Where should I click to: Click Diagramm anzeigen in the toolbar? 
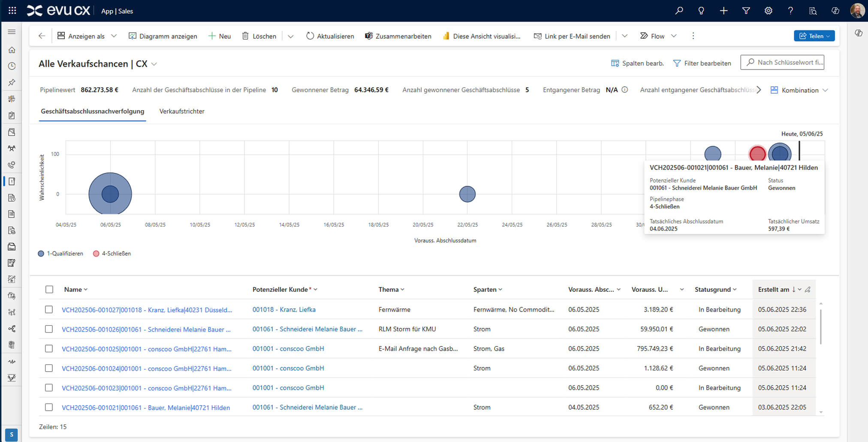(163, 36)
